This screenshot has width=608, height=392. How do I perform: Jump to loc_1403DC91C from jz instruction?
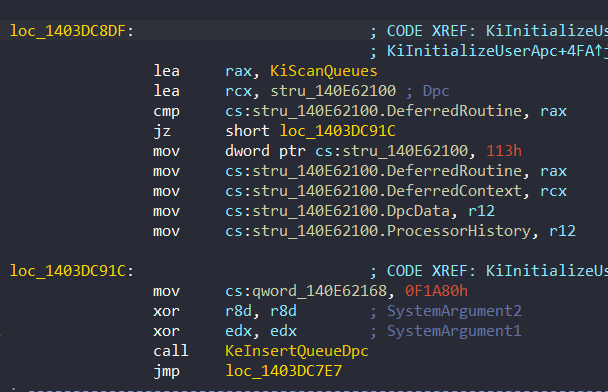pos(337,131)
